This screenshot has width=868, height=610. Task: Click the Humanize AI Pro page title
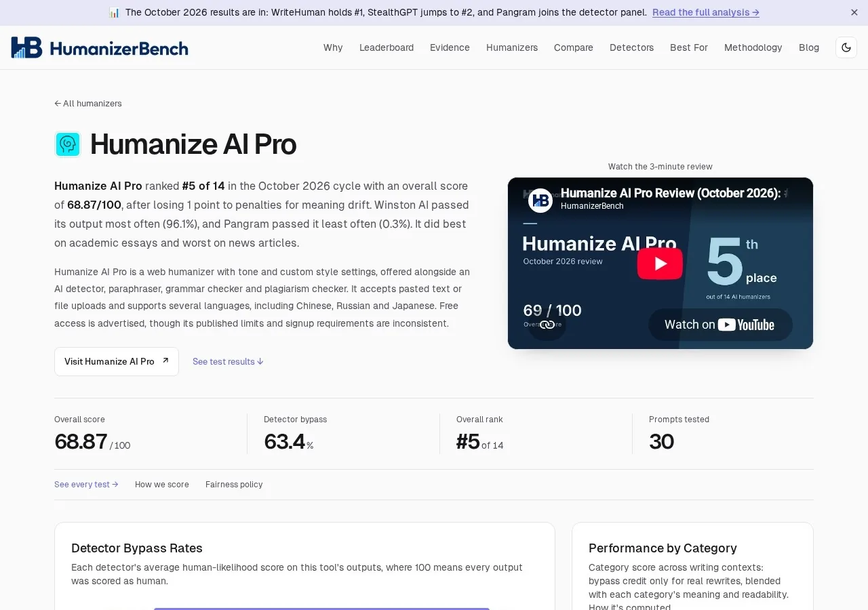pos(193,144)
